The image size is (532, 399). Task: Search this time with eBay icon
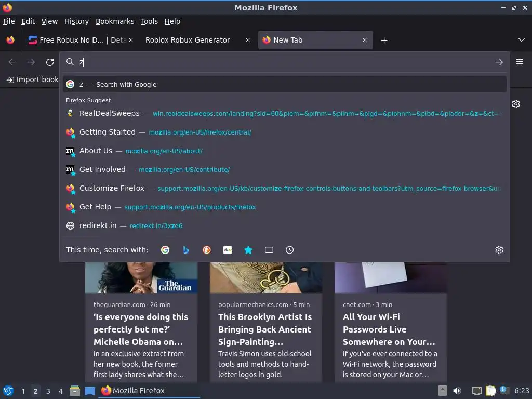228,250
